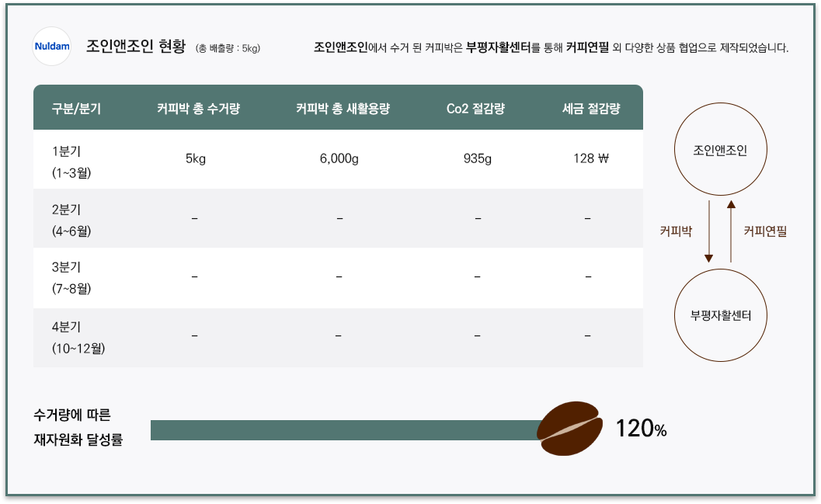Click the 935g Co2 reduction cell
821x504 pixels.
click(x=478, y=158)
